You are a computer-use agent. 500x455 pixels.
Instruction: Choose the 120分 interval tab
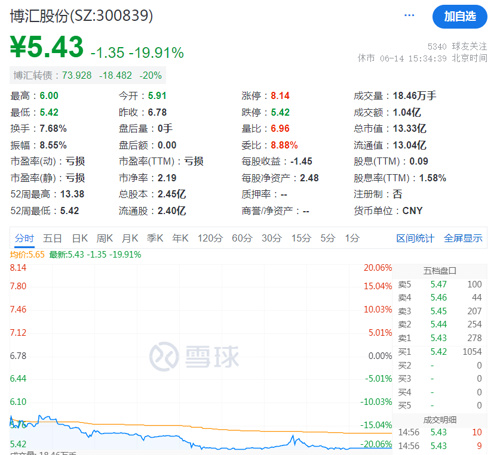(x=210, y=238)
